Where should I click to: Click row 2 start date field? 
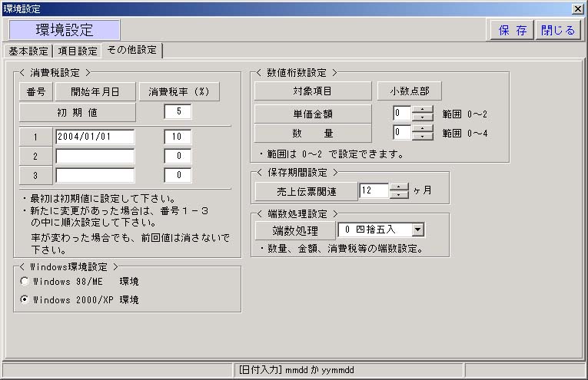pyautogui.click(x=95, y=156)
